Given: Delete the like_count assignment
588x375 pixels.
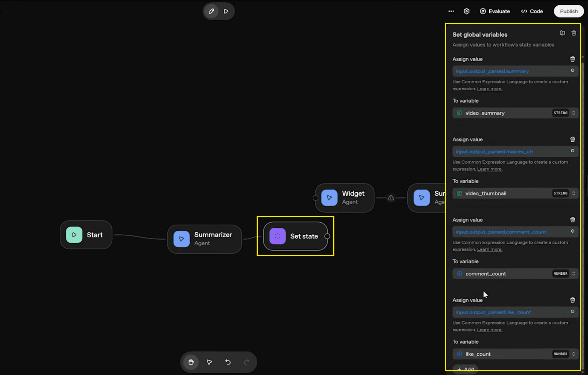Looking at the screenshot, I should 572,300.
